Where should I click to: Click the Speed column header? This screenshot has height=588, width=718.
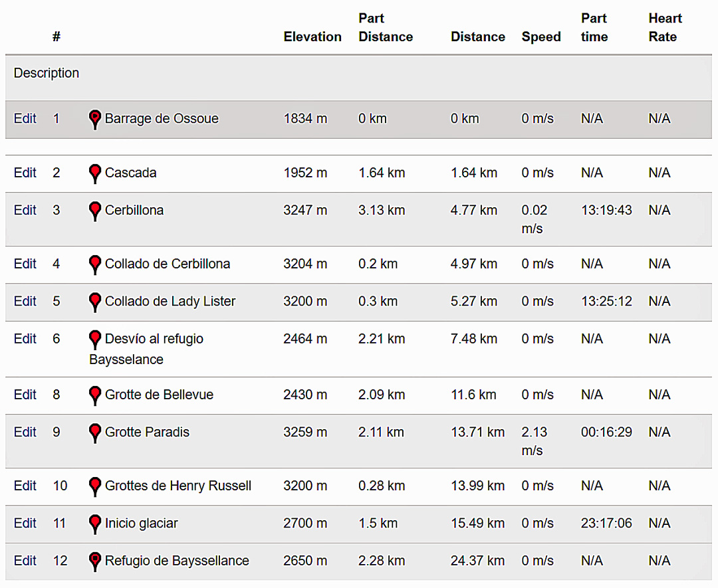(x=540, y=37)
